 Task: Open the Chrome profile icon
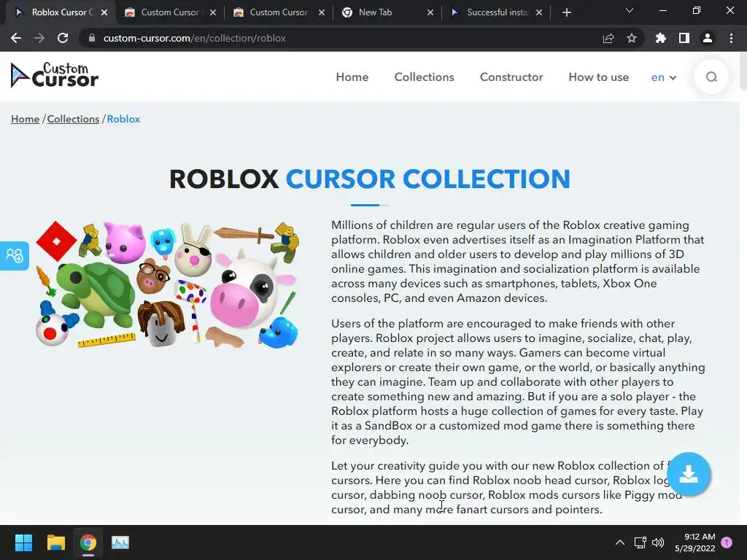(708, 38)
